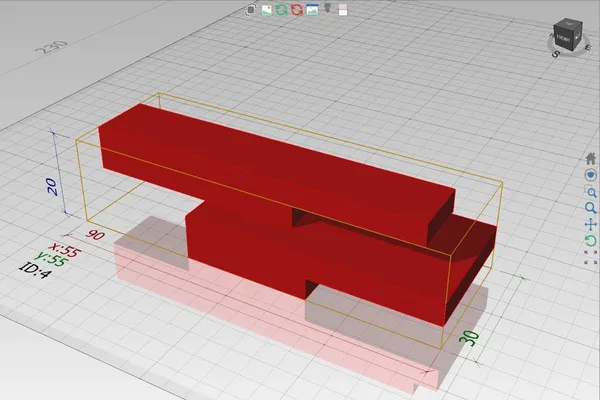Screen dimensions: 600x400
Task: Click the 230 grid dimension label
Action: 51,48
